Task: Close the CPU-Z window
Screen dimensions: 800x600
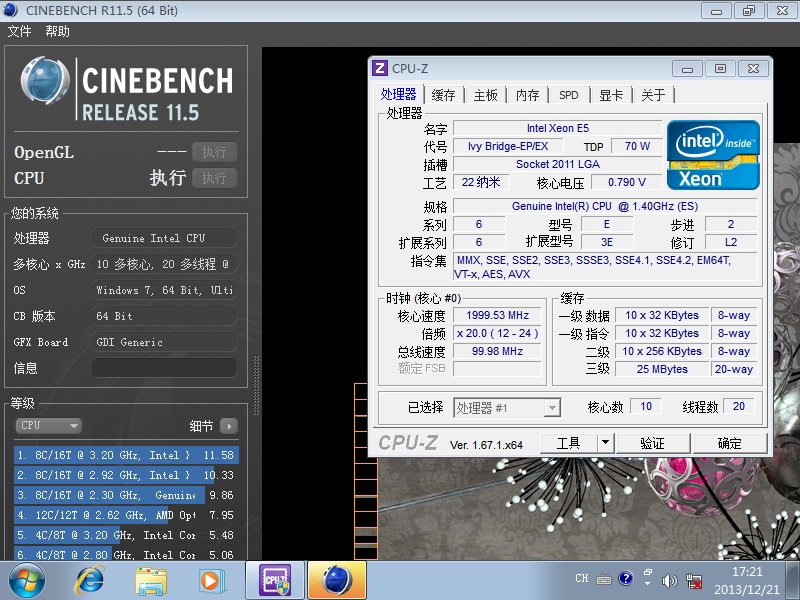Action: pyautogui.click(x=753, y=68)
